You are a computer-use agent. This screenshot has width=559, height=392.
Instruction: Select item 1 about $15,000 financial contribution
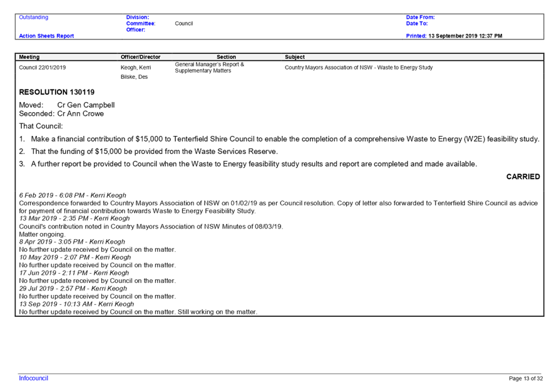(279, 139)
